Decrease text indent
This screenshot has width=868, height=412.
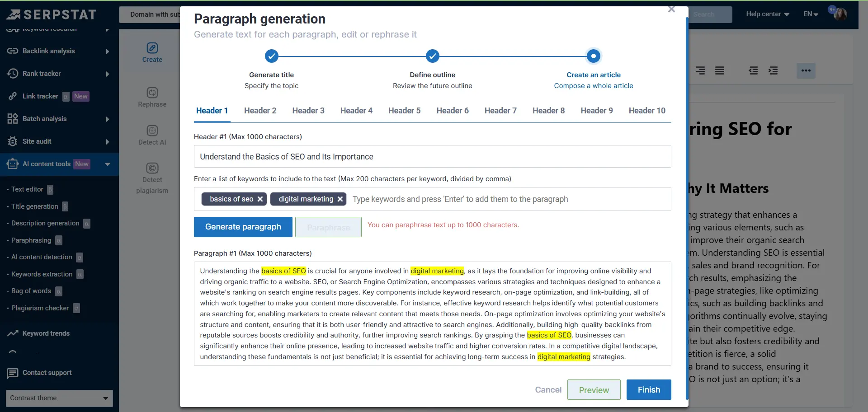(x=753, y=70)
